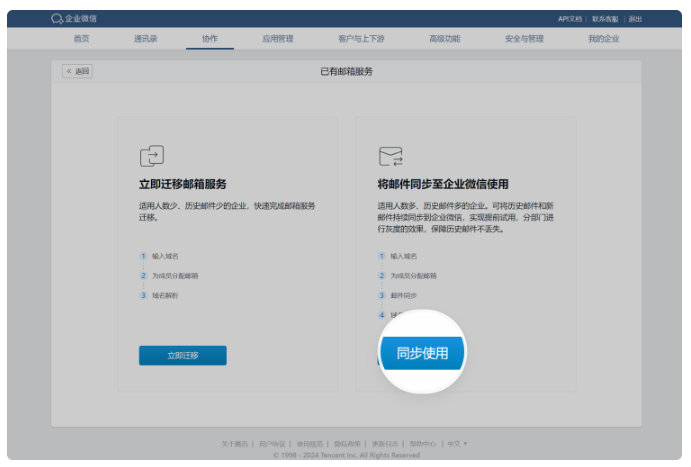
Task: Open the 安全与管理 tab
Action: point(524,39)
